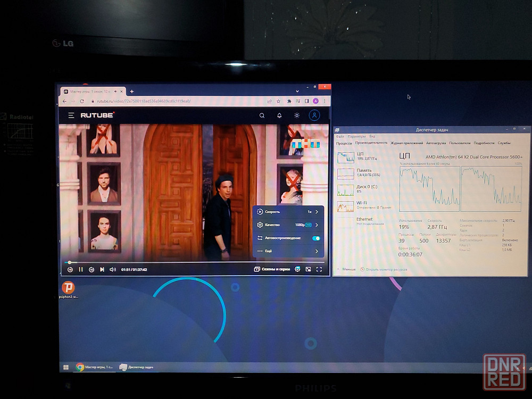Enable picture-in-picture mode
This screenshot has width=532, height=399.
click(x=308, y=269)
